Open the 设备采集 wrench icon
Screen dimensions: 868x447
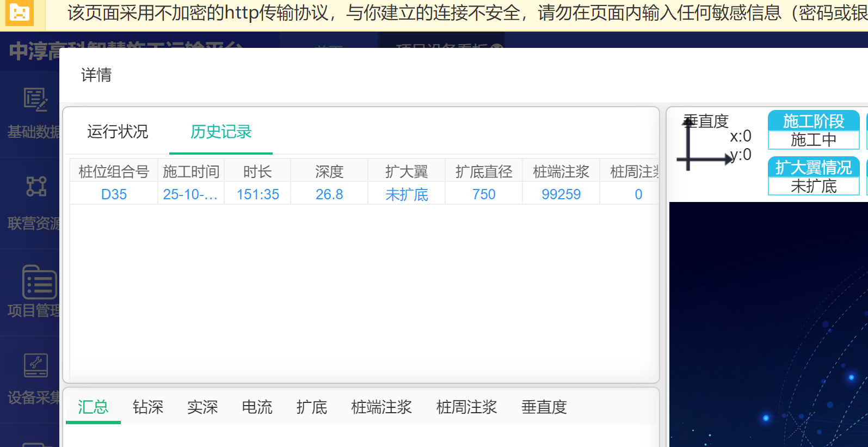(36, 365)
